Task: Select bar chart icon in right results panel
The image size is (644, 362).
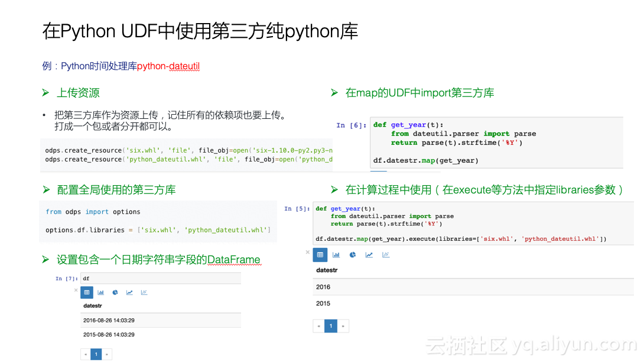Action: coord(336,255)
